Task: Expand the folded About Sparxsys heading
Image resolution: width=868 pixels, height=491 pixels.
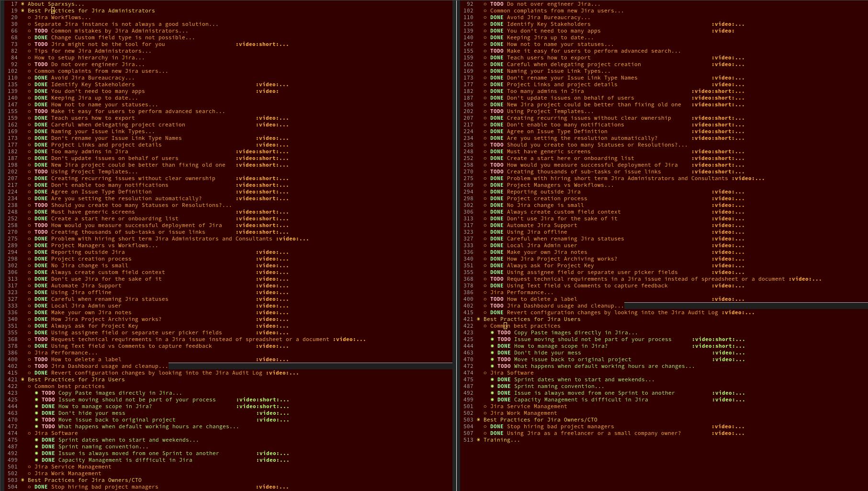Action: (x=56, y=4)
